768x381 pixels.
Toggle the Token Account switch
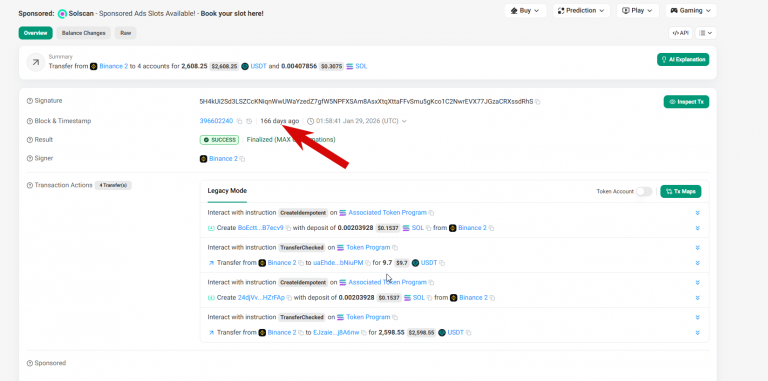click(644, 191)
